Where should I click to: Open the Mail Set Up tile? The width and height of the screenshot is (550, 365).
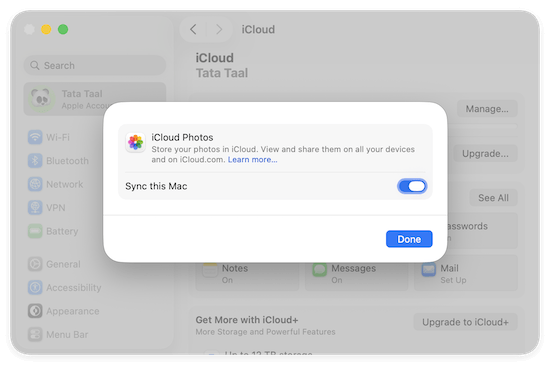466,273
